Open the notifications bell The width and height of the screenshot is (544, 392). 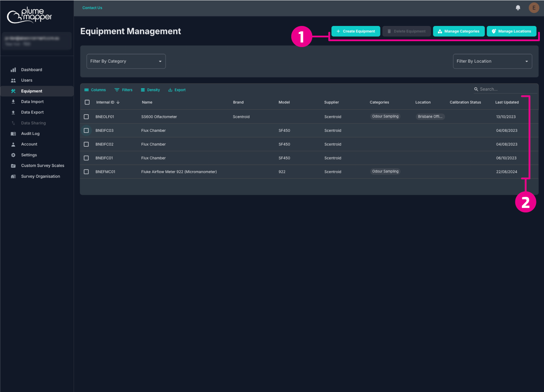[518, 8]
